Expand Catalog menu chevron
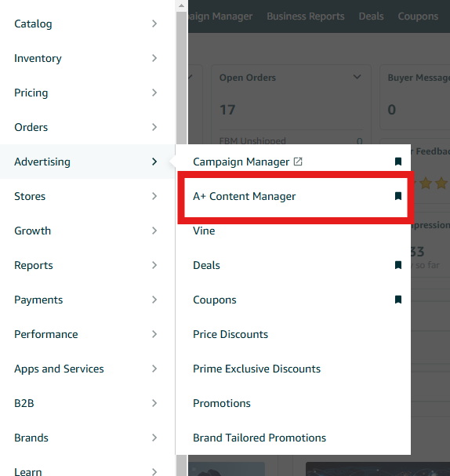Image resolution: width=450 pixels, height=476 pixels. [154, 24]
